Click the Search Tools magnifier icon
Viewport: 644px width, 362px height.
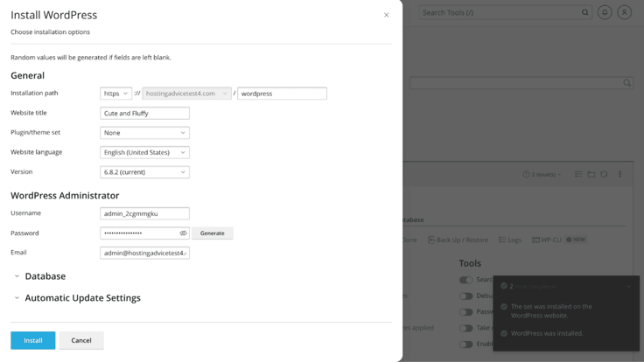click(585, 13)
